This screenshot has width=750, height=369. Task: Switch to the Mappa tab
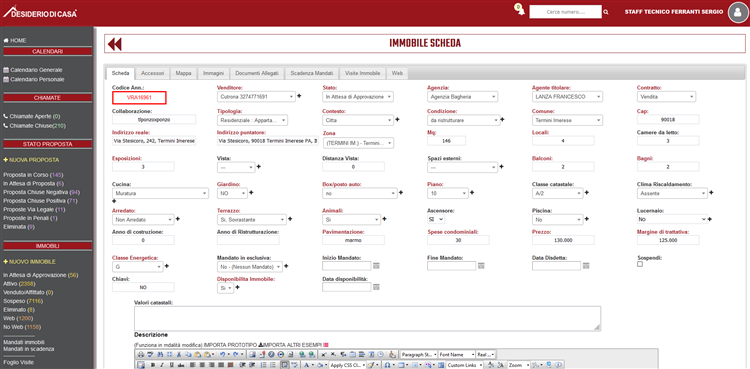[x=183, y=73]
